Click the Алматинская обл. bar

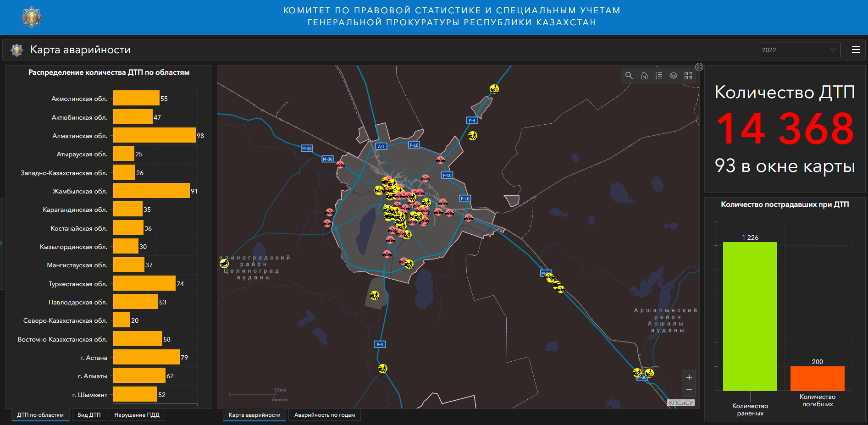coord(154,135)
